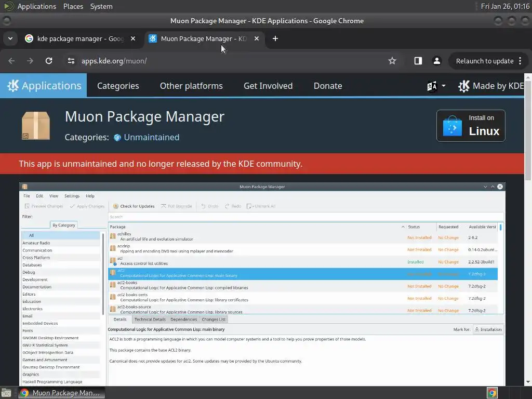Image resolution: width=532 pixels, height=399 pixels.
Task: Click the Muon cardboard box app icon
Action: 36,126
